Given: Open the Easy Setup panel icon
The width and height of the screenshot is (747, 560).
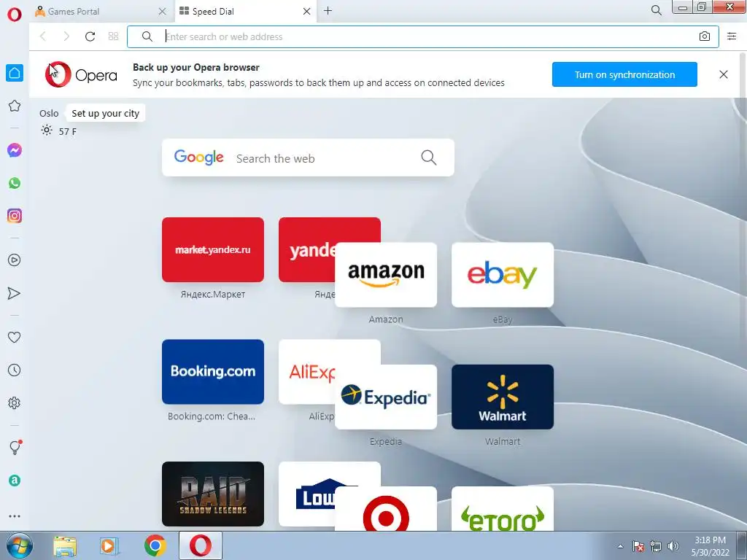Looking at the screenshot, I should (x=732, y=36).
